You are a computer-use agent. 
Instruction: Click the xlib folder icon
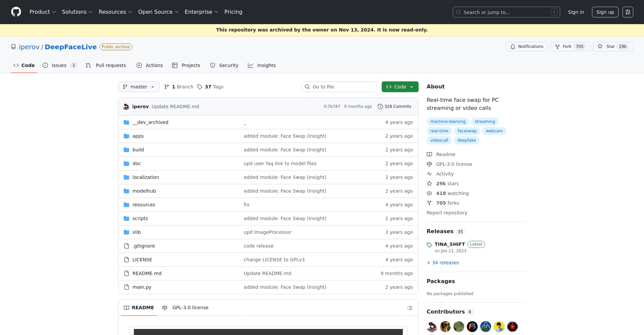pyautogui.click(x=126, y=232)
